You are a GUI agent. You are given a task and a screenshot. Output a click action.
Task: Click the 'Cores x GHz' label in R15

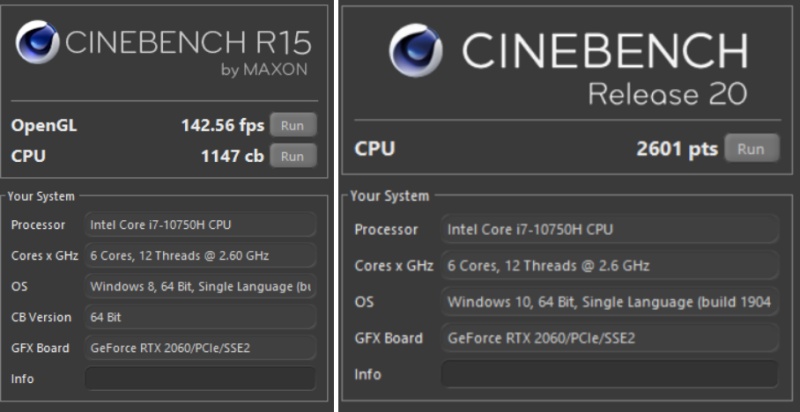pos(44,255)
